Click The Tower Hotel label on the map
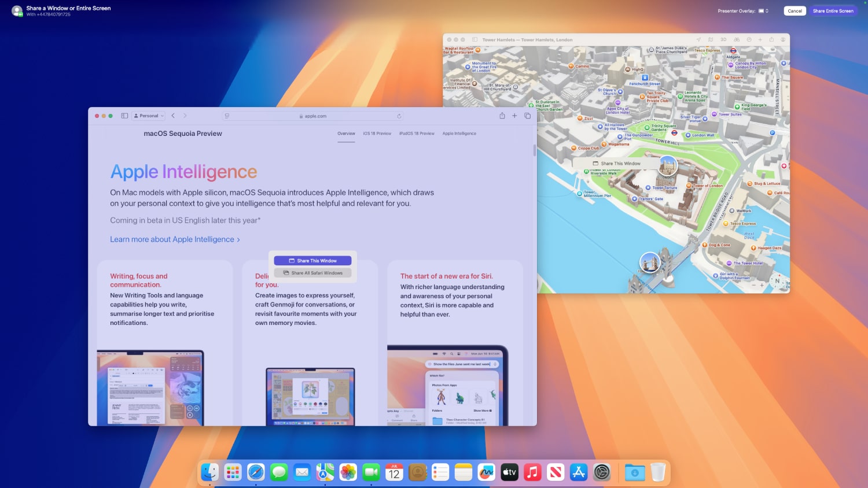This screenshot has height=488, width=868. (748, 263)
